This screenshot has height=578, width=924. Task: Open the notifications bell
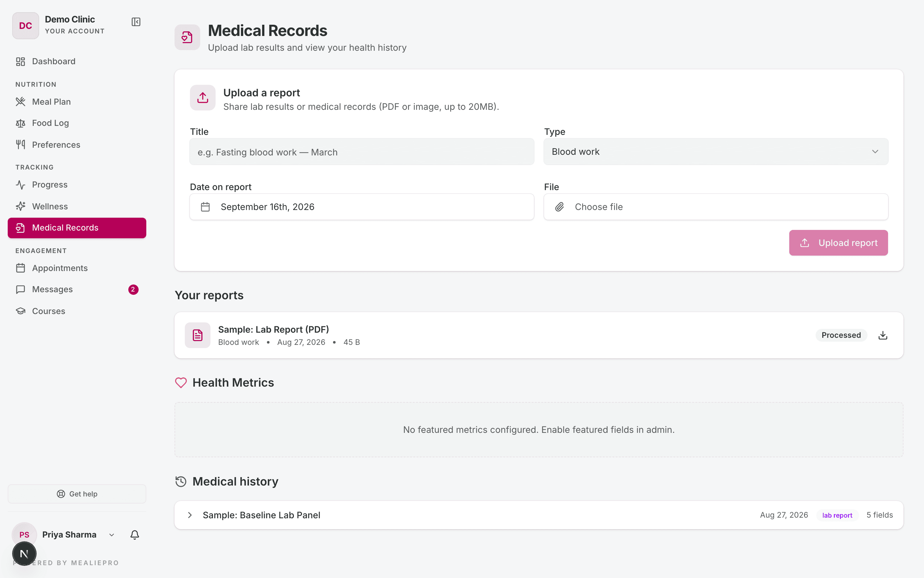134,535
